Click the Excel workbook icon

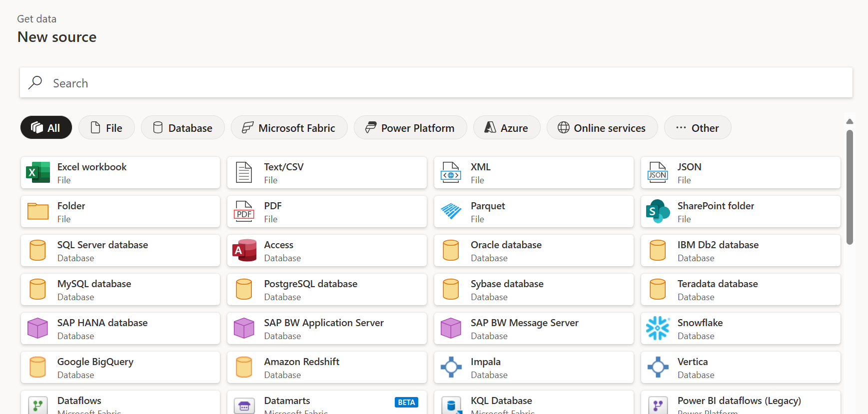click(x=38, y=173)
